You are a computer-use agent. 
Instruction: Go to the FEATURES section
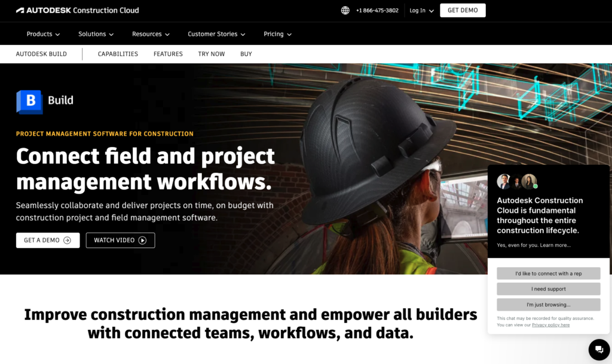(x=168, y=54)
